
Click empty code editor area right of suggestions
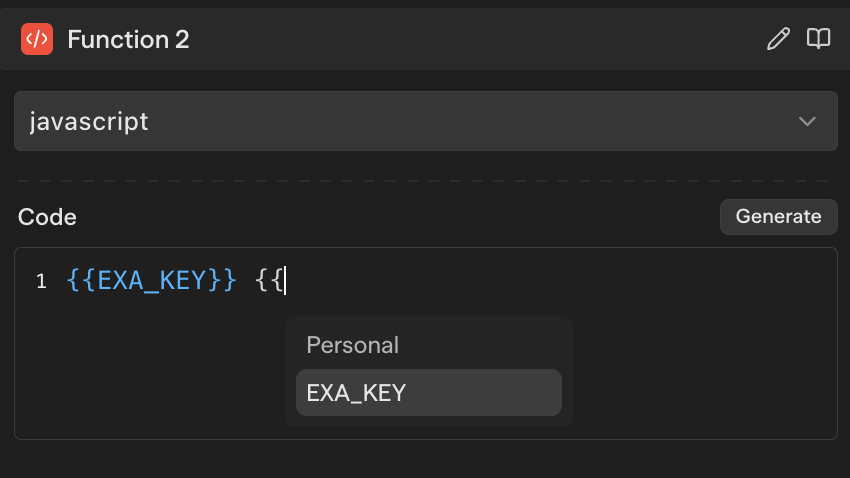(x=700, y=370)
